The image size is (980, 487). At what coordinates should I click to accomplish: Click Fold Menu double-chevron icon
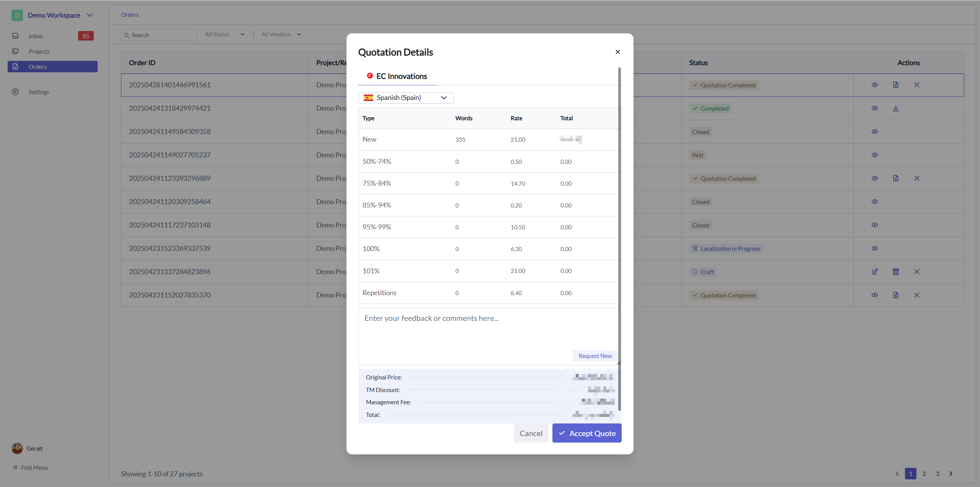pos(15,467)
